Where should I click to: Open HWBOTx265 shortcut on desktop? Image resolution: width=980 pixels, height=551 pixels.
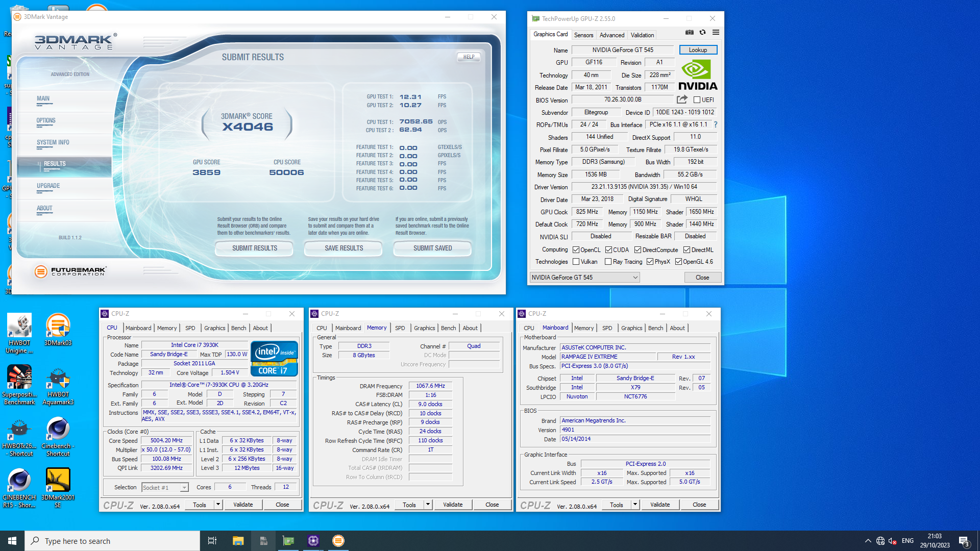coord(19,437)
